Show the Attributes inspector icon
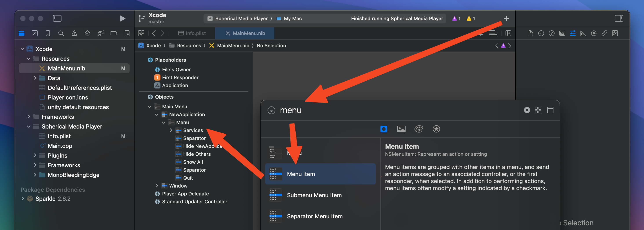Viewport: 644px width, 230px height. (x=573, y=33)
